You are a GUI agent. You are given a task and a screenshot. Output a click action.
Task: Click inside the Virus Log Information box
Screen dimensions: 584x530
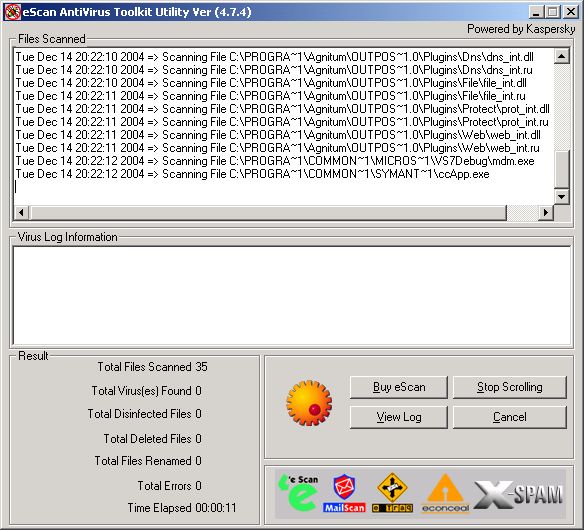click(x=292, y=296)
